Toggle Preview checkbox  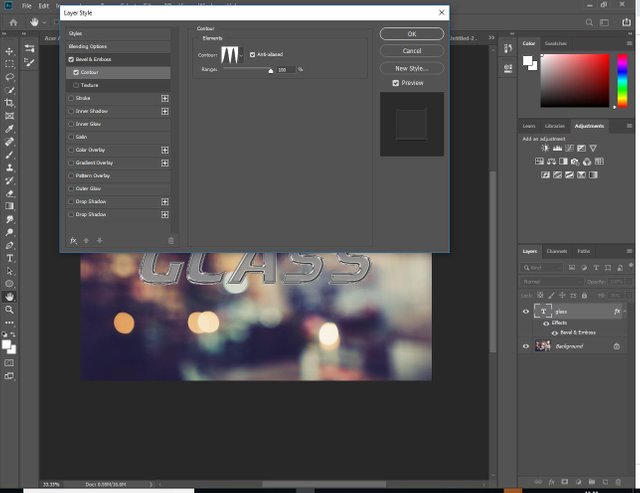click(396, 83)
